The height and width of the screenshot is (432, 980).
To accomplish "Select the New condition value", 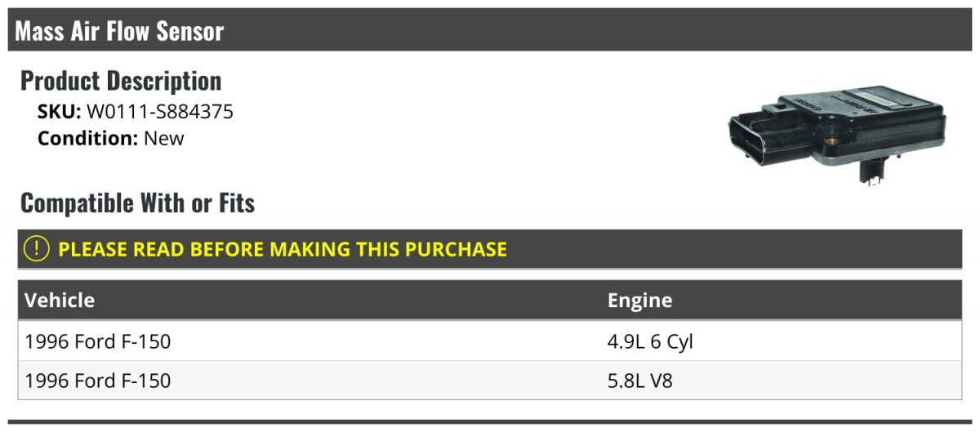I will pyautogui.click(x=164, y=138).
